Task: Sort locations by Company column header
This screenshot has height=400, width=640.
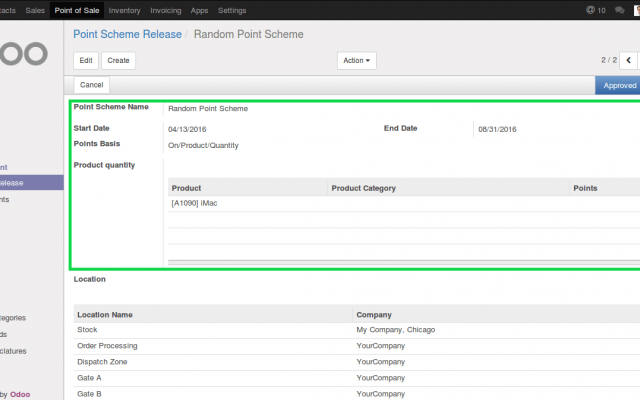Action: (x=373, y=314)
